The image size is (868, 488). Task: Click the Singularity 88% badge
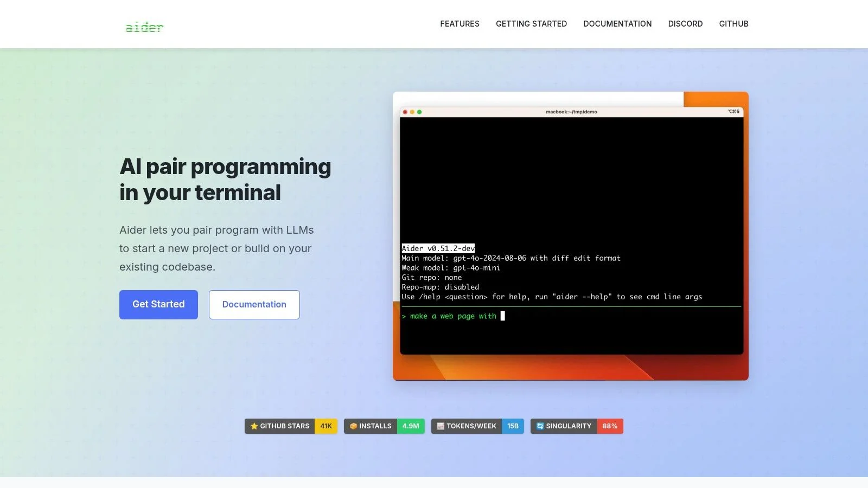click(x=577, y=426)
